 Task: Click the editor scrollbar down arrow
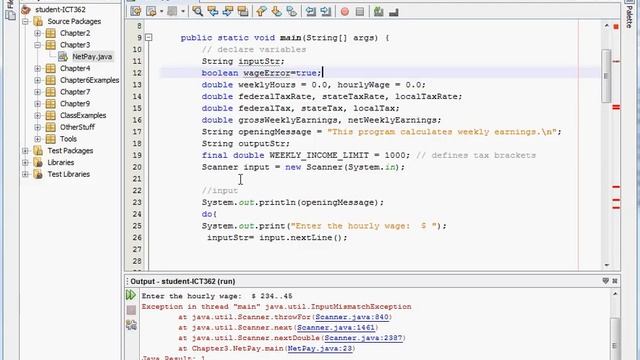pos(606,265)
